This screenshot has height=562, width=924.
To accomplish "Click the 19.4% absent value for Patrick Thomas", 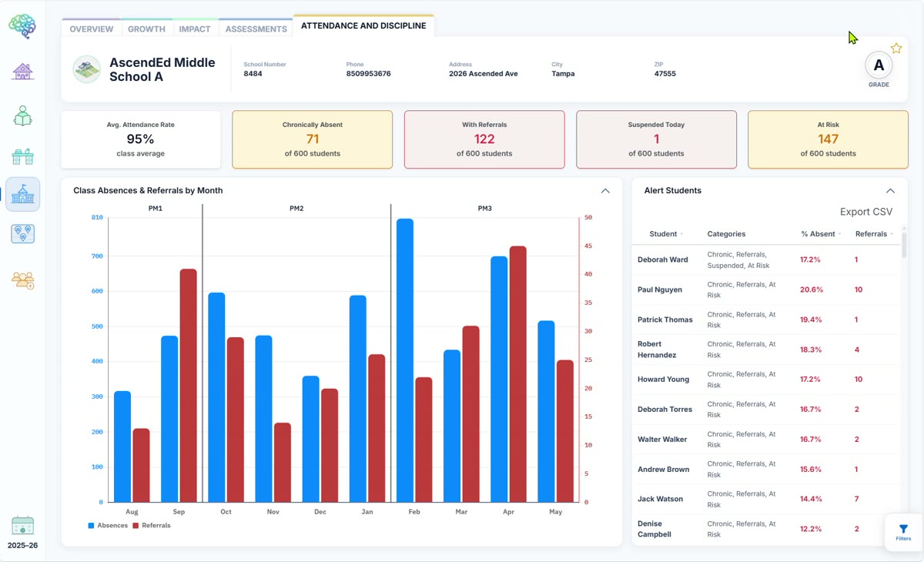I will (811, 319).
